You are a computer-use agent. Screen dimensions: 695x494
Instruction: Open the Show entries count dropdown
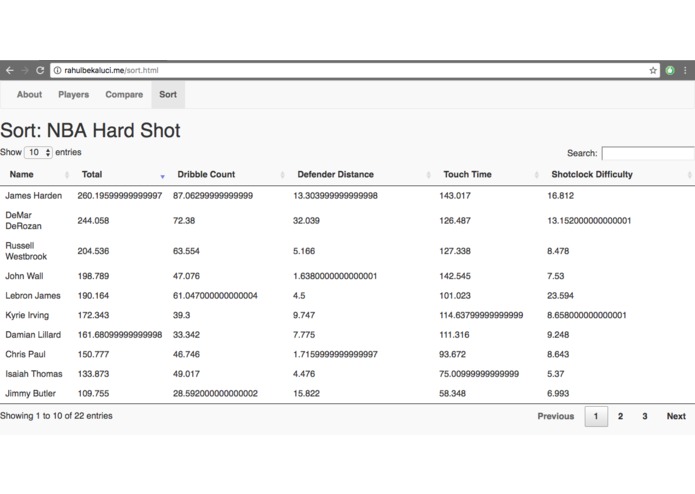point(38,152)
